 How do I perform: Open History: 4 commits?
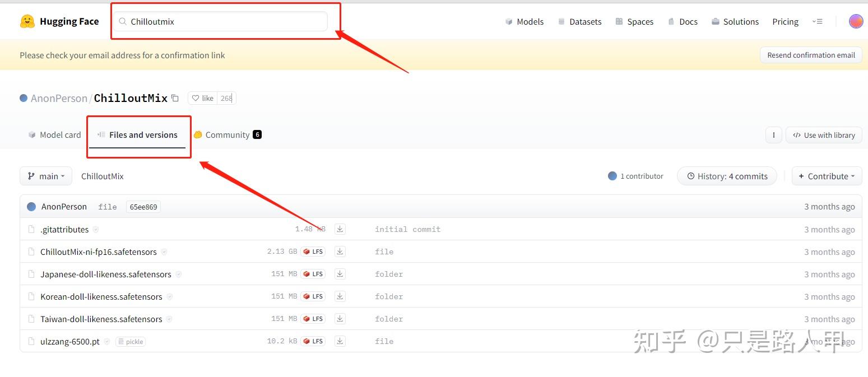pos(727,176)
